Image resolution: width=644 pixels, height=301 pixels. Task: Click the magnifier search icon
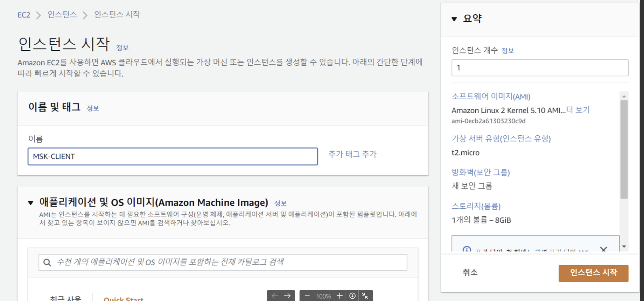(47, 262)
